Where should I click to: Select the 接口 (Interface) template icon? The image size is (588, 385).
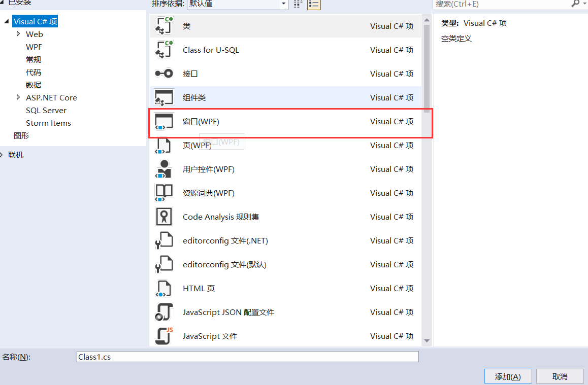pyautogui.click(x=164, y=74)
